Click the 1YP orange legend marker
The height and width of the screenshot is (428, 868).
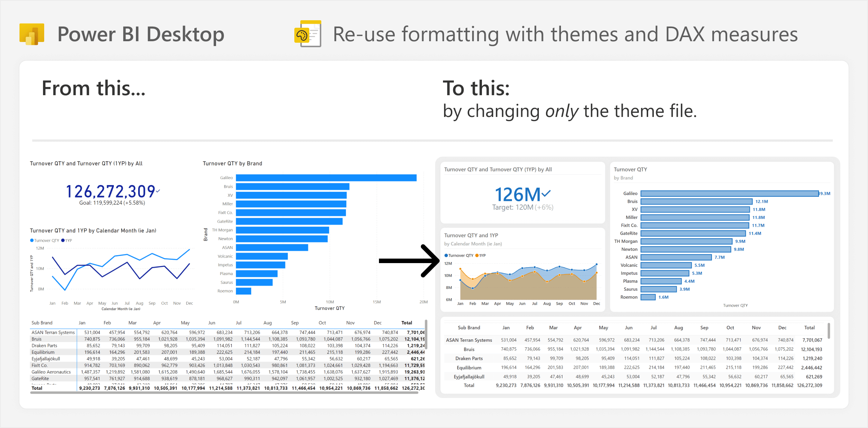(477, 256)
